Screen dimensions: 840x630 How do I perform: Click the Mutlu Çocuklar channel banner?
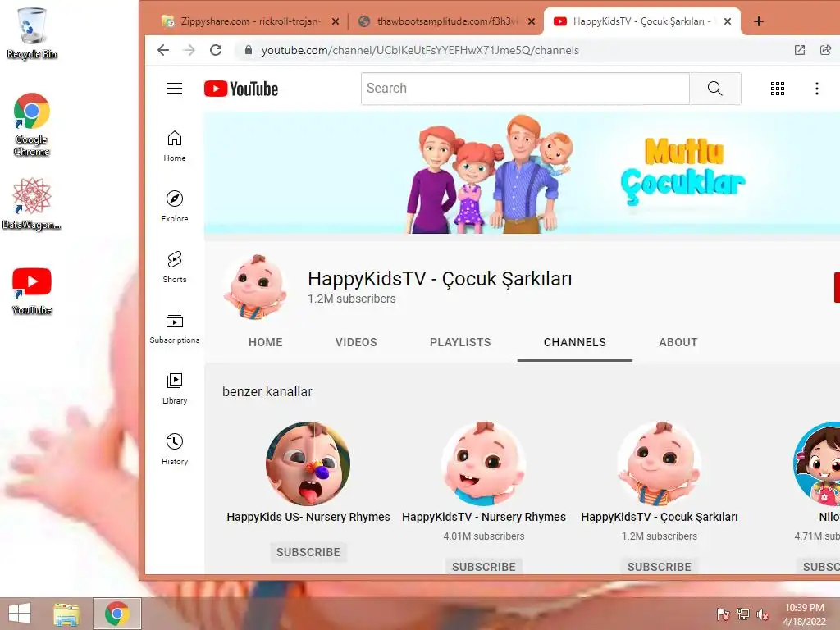(x=522, y=173)
